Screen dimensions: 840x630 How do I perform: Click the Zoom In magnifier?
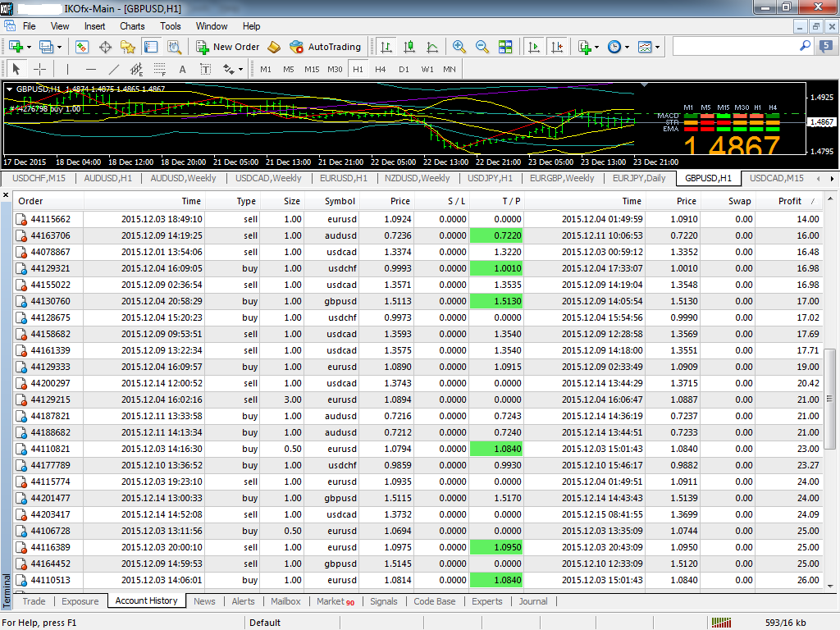click(459, 47)
